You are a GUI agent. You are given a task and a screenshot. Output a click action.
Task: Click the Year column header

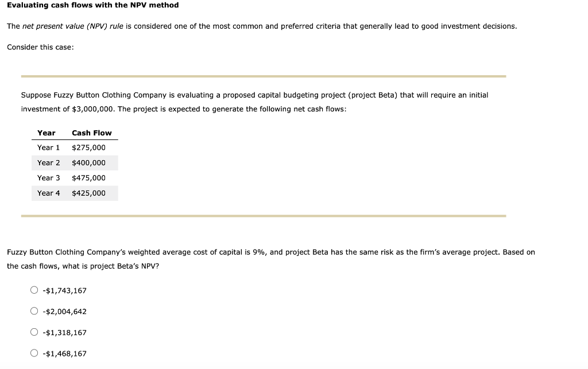[47, 133]
